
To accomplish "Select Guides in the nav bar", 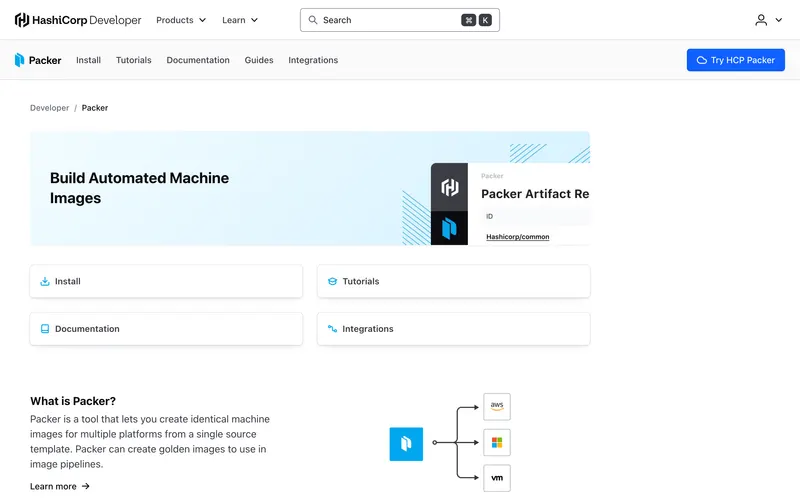I will point(259,60).
